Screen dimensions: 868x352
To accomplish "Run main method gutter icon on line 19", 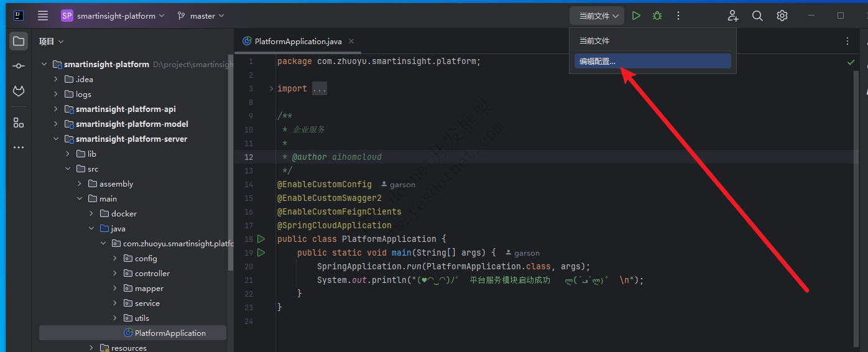I will (x=261, y=252).
